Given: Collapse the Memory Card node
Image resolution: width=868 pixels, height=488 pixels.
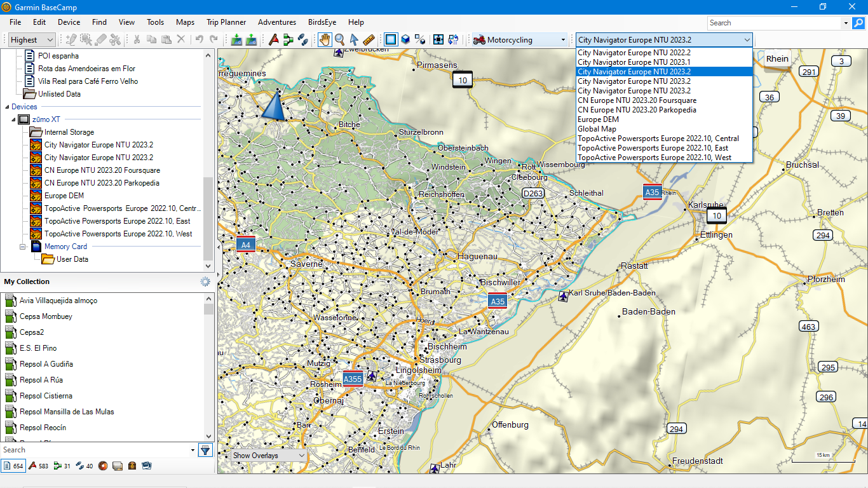Looking at the screenshot, I should [23, 247].
